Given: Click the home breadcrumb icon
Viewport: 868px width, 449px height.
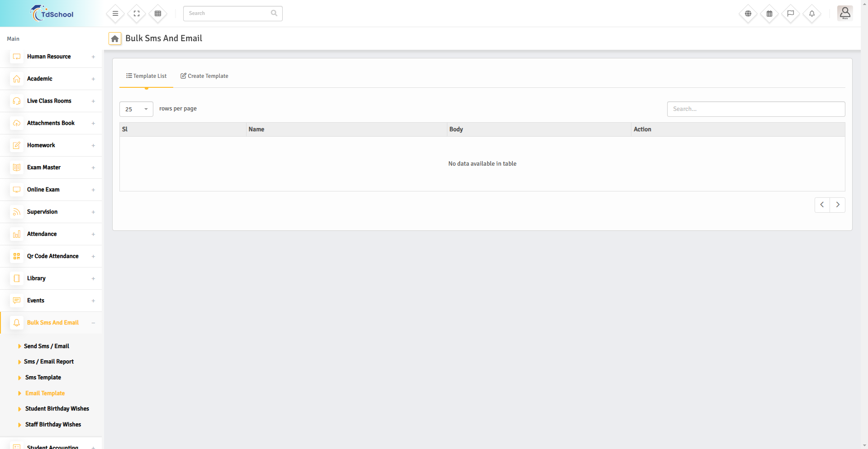Looking at the screenshot, I should 115,39.
